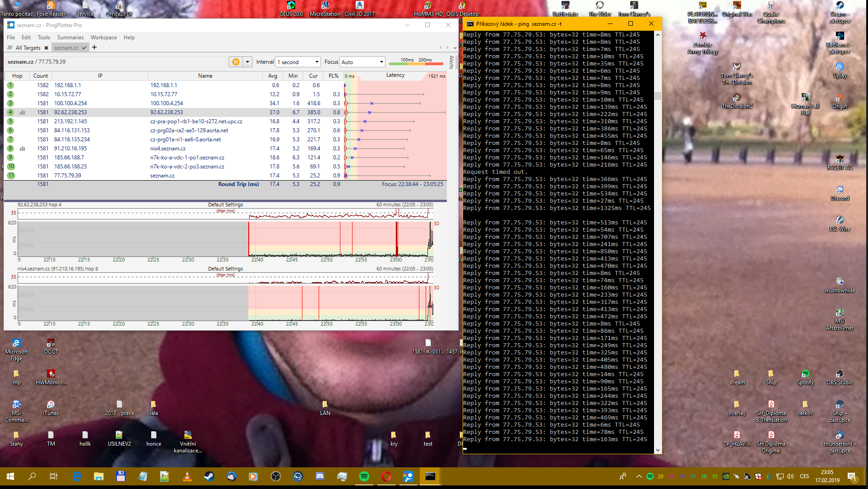Close the All Targets tab
Image resolution: width=868 pixels, height=489 pixels.
46,48
